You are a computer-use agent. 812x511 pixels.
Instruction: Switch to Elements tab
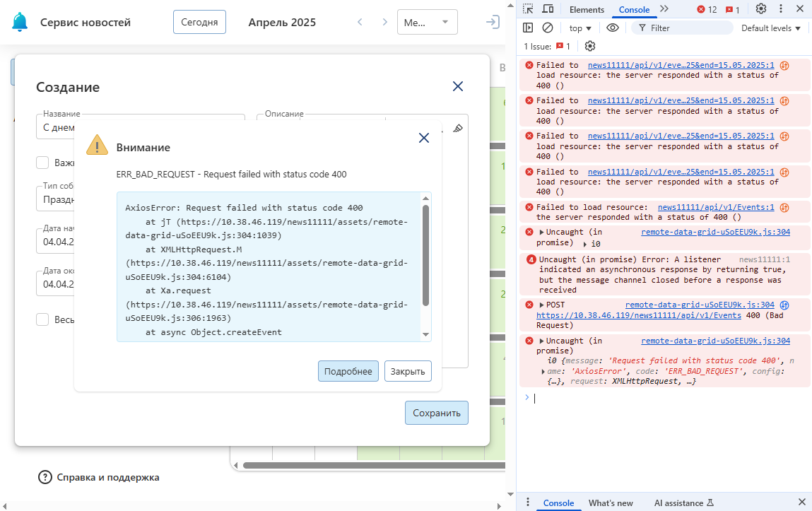point(587,9)
